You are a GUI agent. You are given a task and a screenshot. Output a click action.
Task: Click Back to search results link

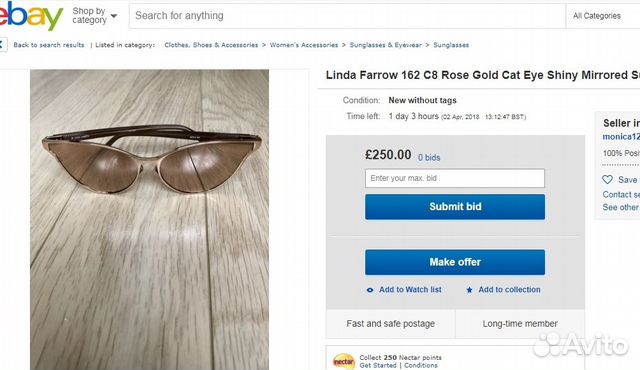[x=49, y=45]
